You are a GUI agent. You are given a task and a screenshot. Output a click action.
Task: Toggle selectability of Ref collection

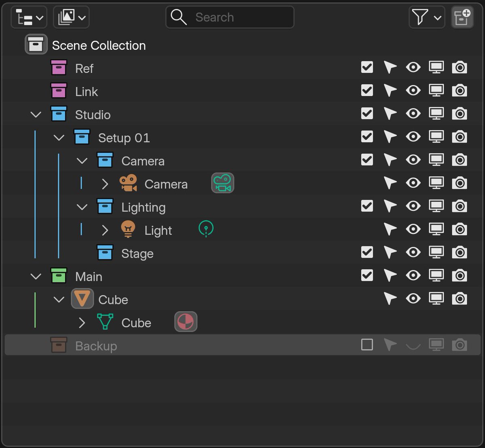(390, 68)
